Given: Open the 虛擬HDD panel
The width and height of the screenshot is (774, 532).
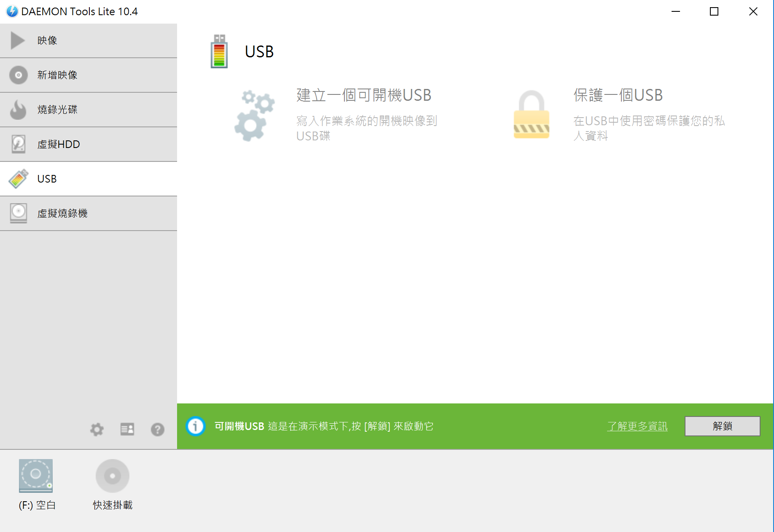Looking at the screenshot, I should 18,144.
